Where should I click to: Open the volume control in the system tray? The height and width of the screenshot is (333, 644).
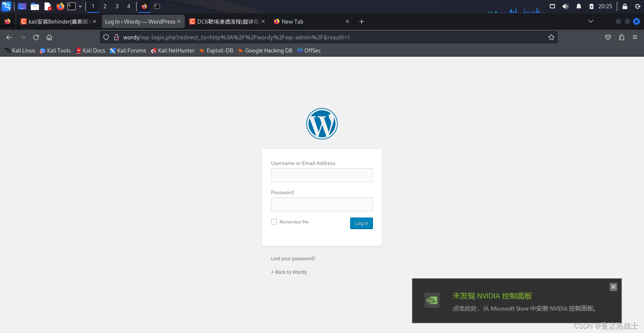pyautogui.click(x=566, y=6)
